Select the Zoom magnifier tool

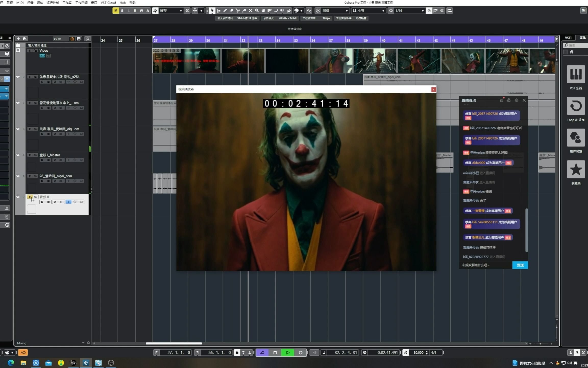coord(257,10)
